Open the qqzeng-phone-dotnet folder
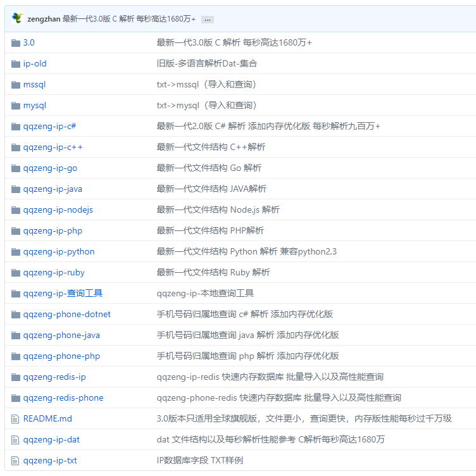This screenshot has width=476, height=476. click(x=67, y=315)
